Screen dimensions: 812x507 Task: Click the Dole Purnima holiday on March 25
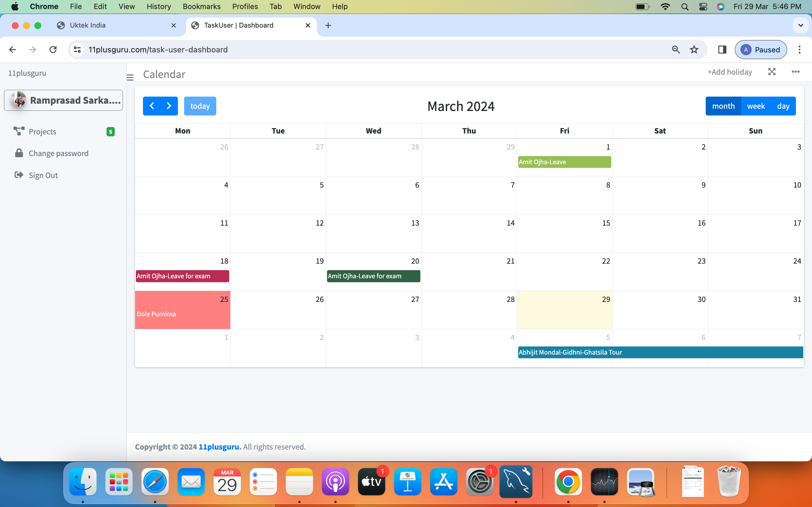(156, 314)
